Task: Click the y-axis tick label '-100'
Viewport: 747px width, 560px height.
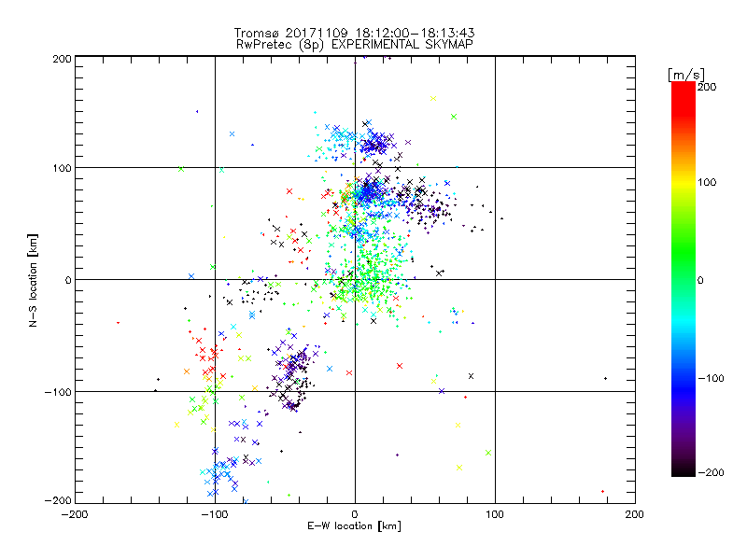Action: point(58,392)
